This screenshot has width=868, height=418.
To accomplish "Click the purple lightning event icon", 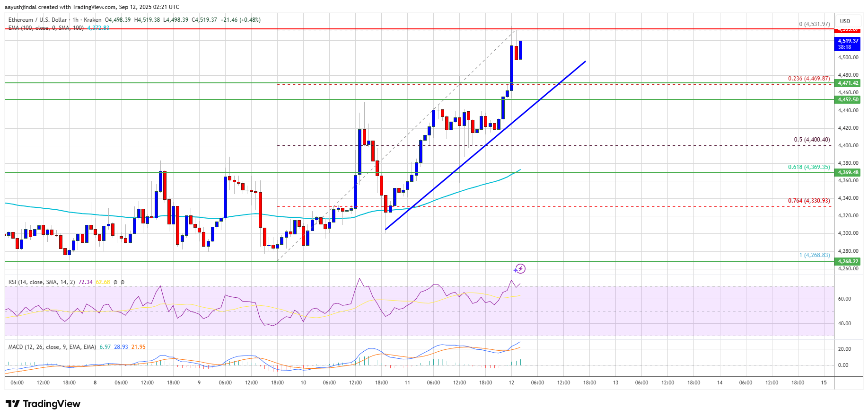I will tap(520, 269).
